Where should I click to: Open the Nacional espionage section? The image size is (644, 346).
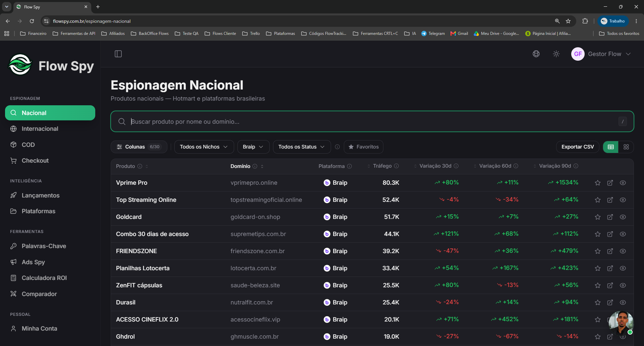(50, 113)
